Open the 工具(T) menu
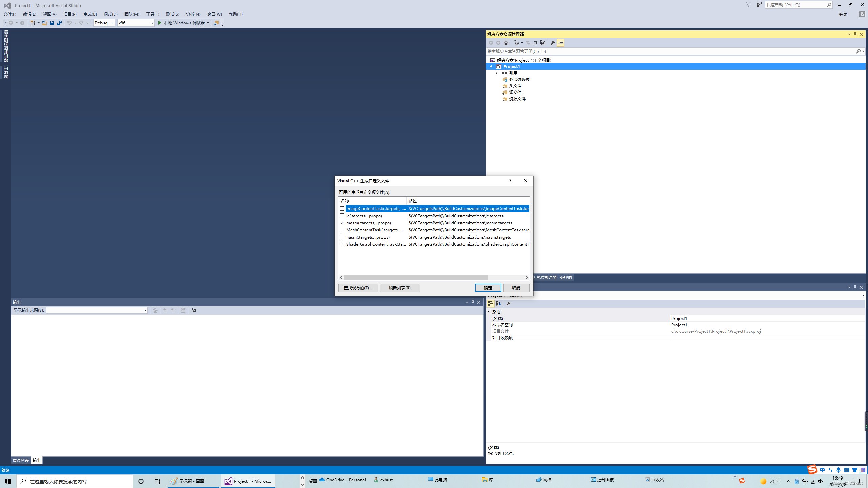The image size is (868, 488). click(152, 14)
